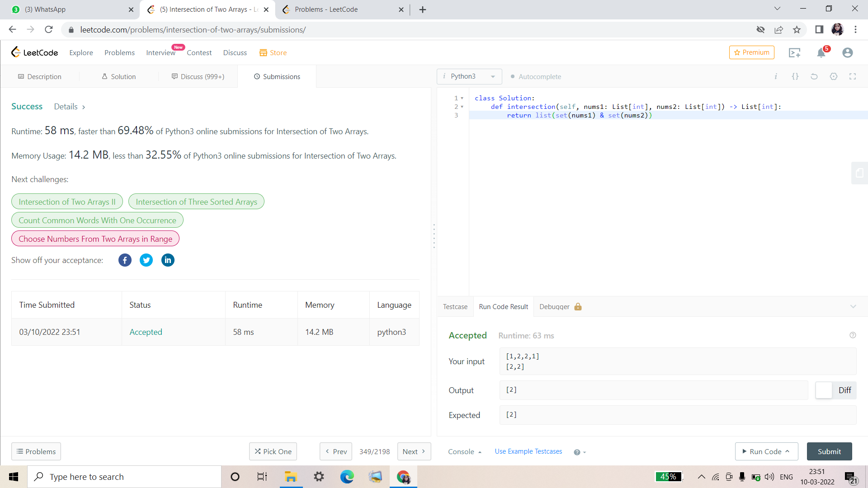Screen dimensions: 868x488
Task: Fold the class Solution line
Action: click(x=462, y=98)
